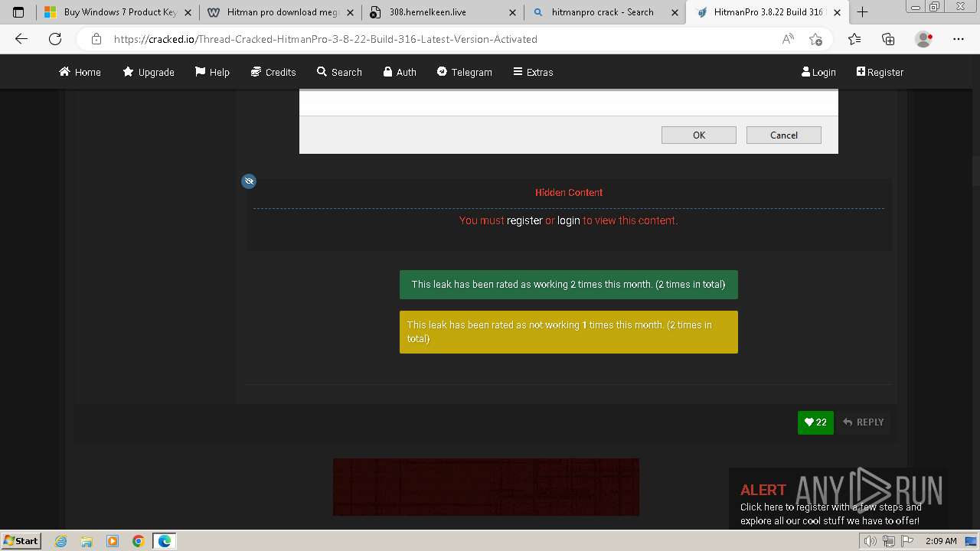Open media player taskbar icon
980x551 pixels.
point(113,541)
